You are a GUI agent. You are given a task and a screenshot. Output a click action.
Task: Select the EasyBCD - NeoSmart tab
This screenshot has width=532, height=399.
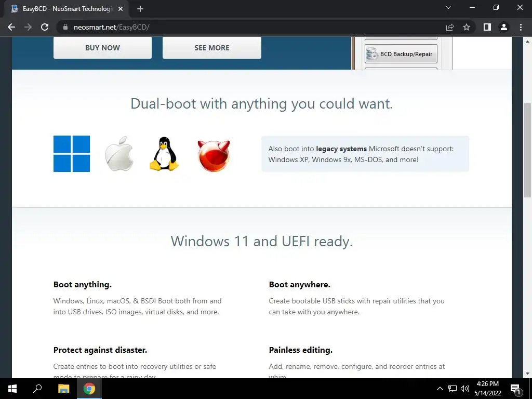[x=66, y=9]
